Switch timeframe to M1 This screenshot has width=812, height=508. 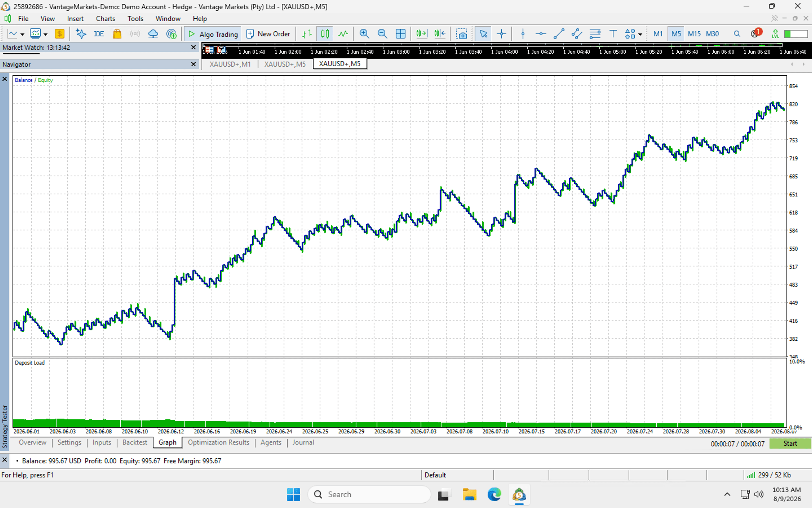[x=658, y=34]
